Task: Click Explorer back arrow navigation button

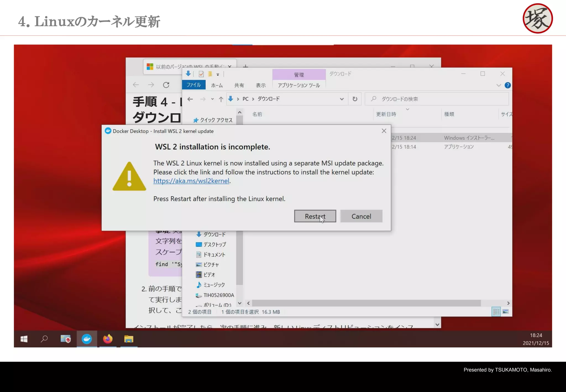Action: 190,99
